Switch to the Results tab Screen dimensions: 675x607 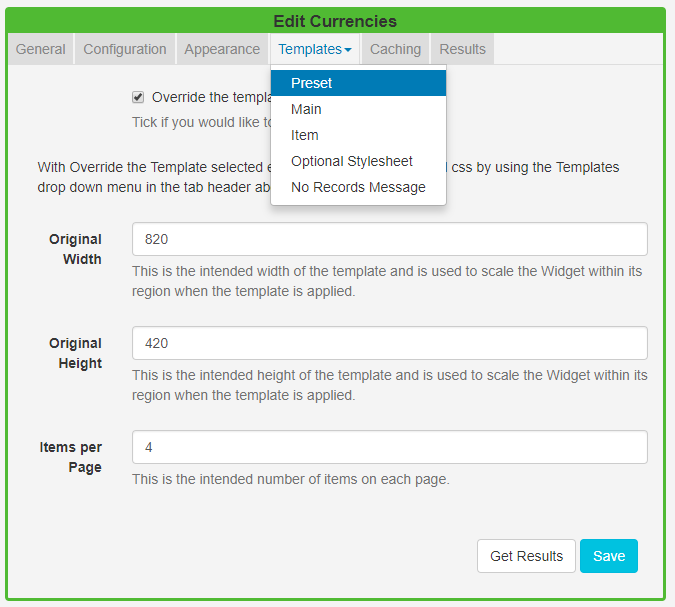(x=462, y=49)
